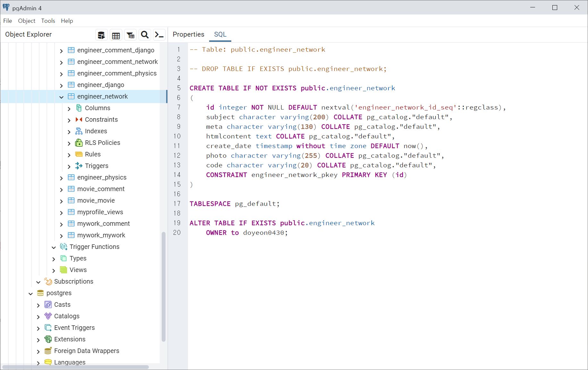The height and width of the screenshot is (370, 588).
Task: Click the Filtered Rows toolbar icon
Action: point(131,35)
